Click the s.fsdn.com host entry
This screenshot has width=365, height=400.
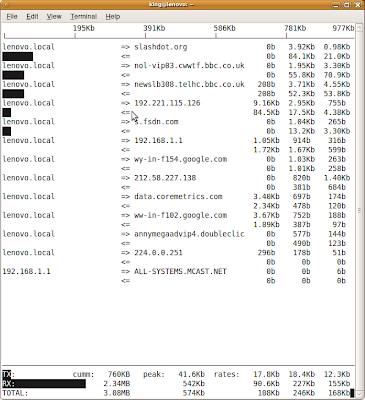tap(156, 122)
